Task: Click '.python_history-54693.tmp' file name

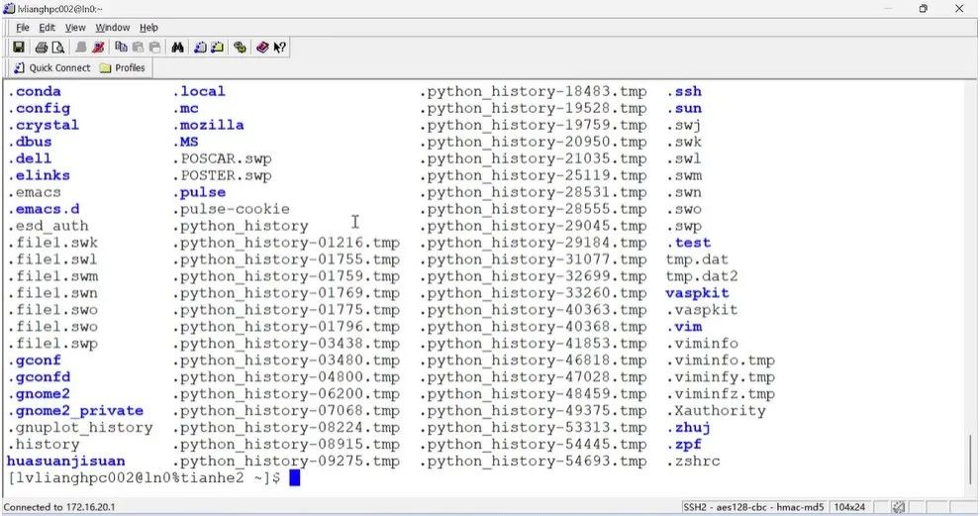Action: 534,462
